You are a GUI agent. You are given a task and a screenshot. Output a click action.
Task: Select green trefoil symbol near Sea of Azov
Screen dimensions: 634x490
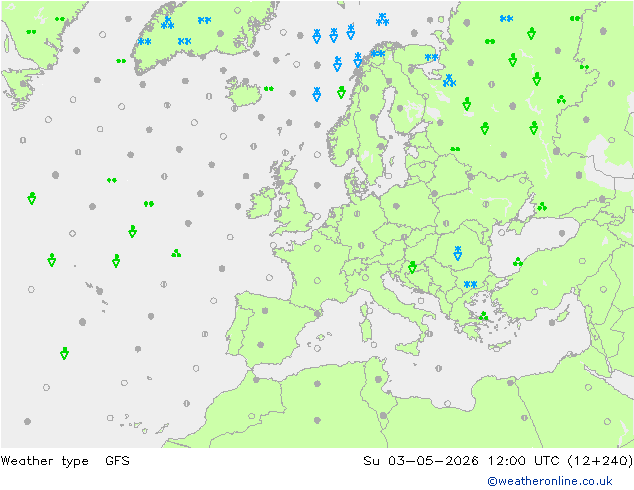542,207
